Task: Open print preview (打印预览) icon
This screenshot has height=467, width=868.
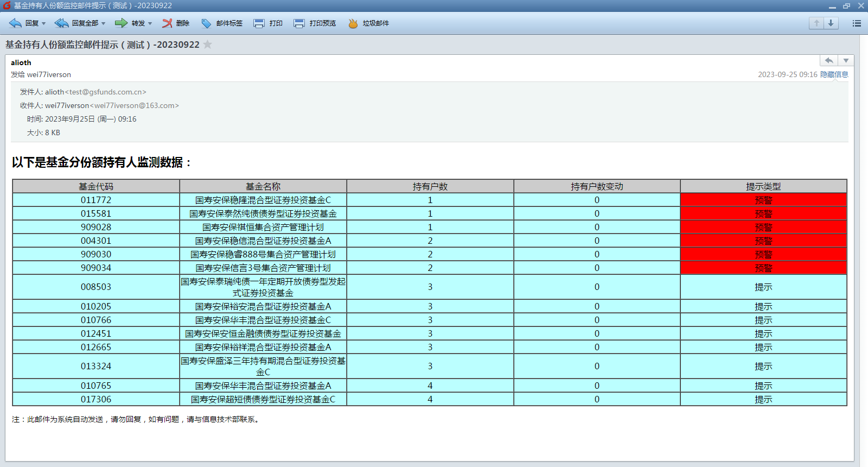Action: [x=299, y=23]
